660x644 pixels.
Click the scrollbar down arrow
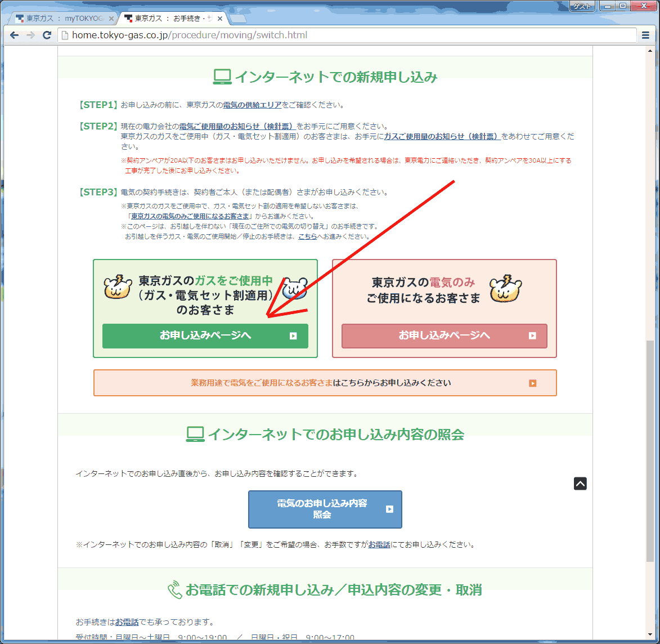650,634
